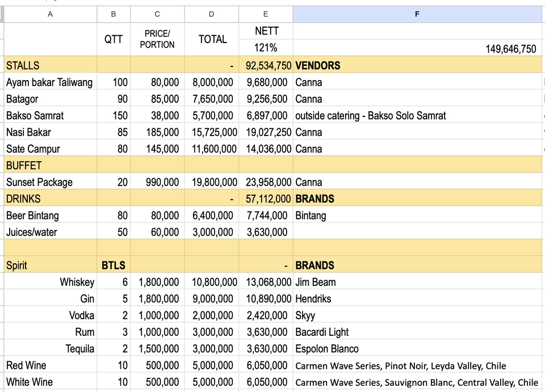Image resolution: width=545 pixels, height=392 pixels.
Task: Click the VENDORS heading cell
Action: click(x=417, y=65)
